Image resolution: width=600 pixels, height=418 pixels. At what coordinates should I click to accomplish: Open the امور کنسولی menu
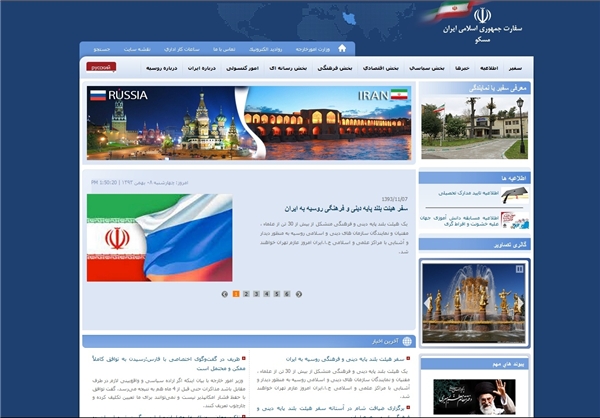(x=242, y=68)
